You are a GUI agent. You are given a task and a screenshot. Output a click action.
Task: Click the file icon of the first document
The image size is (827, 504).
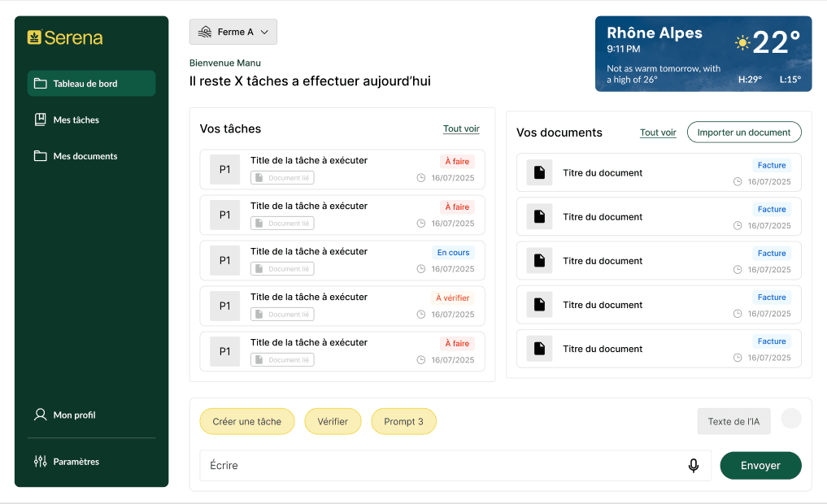tap(540, 172)
